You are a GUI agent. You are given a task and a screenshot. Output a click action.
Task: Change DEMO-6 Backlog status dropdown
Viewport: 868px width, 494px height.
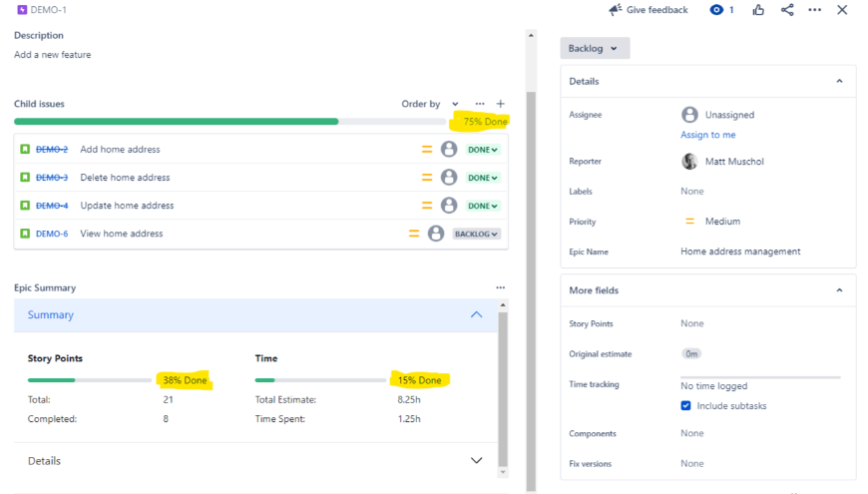[x=477, y=234]
